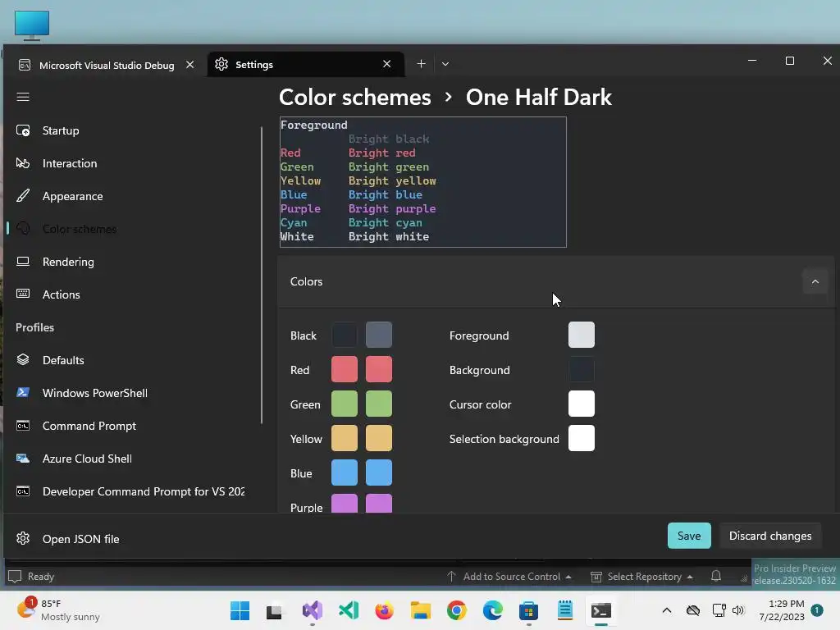
Task: Click the Open JSON file gear icon
Action: click(x=22, y=538)
